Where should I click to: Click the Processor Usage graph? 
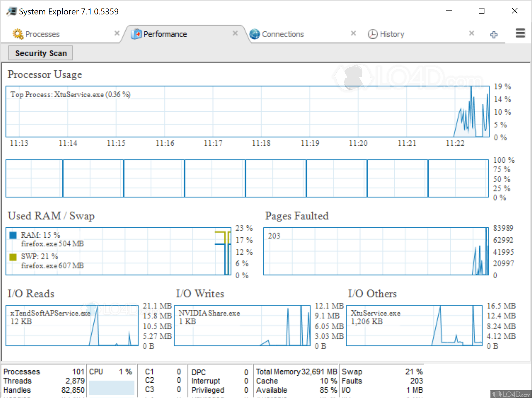pos(247,111)
